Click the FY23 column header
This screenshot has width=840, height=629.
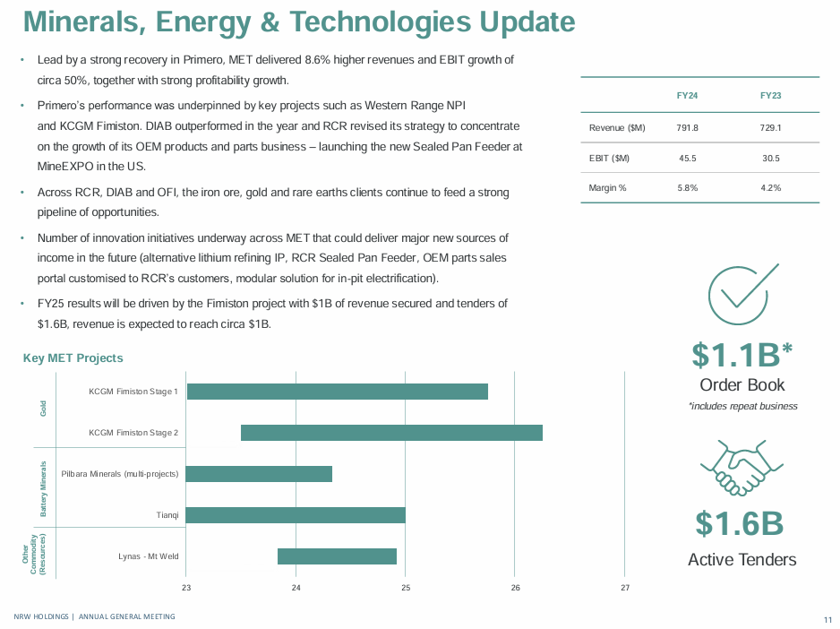pos(770,95)
